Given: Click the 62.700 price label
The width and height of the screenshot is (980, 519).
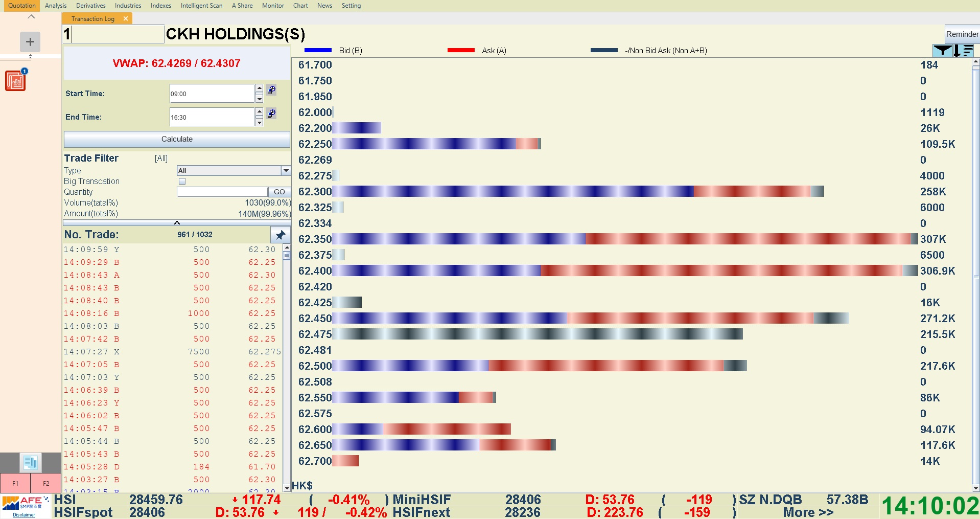Looking at the screenshot, I should click(x=315, y=461).
